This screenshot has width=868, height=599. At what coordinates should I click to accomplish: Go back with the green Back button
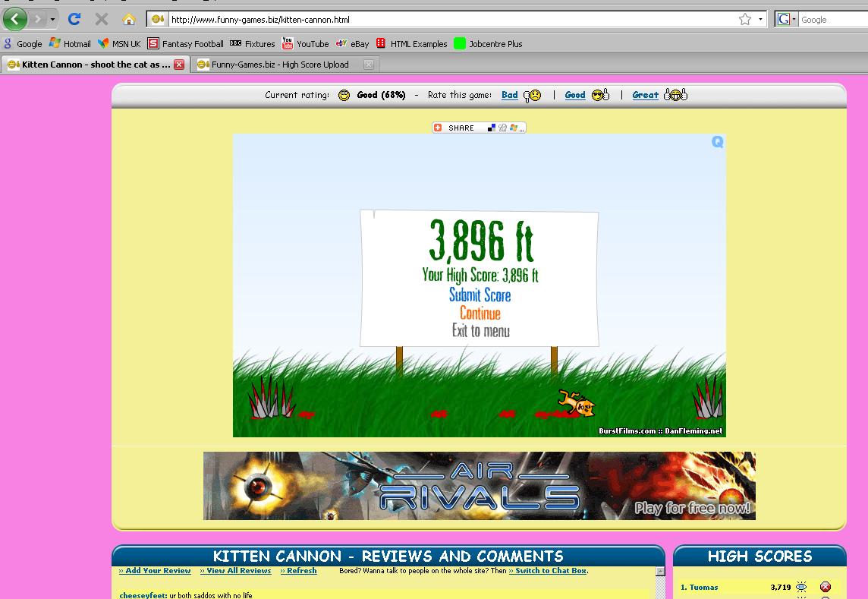click(15, 20)
